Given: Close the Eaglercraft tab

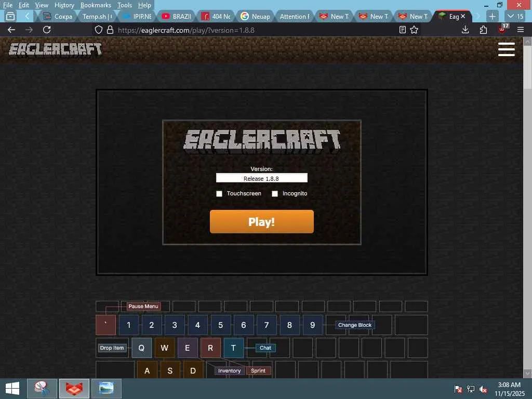Looking at the screenshot, I should pyautogui.click(x=463, y=16).
